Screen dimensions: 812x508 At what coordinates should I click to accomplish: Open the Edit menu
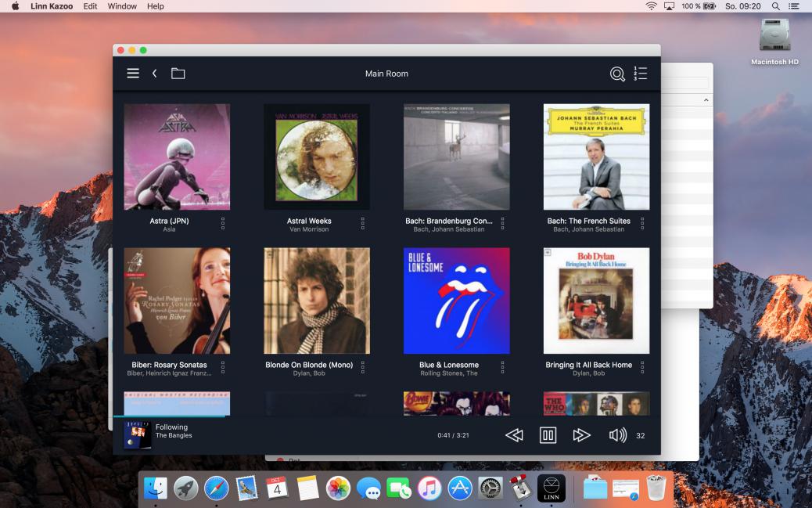pos(90,6)
